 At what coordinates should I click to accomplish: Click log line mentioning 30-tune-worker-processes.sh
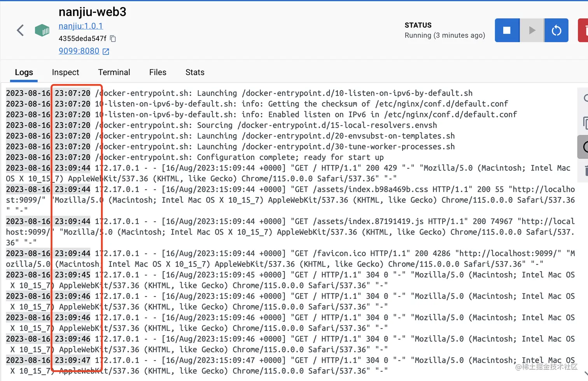pyautogui.click(x=230, y=147)
